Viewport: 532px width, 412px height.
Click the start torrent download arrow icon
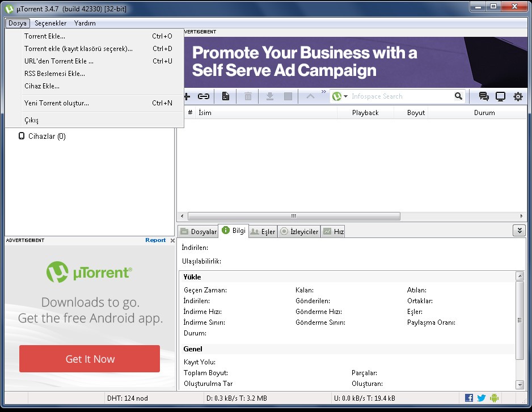tap(270, 97)
